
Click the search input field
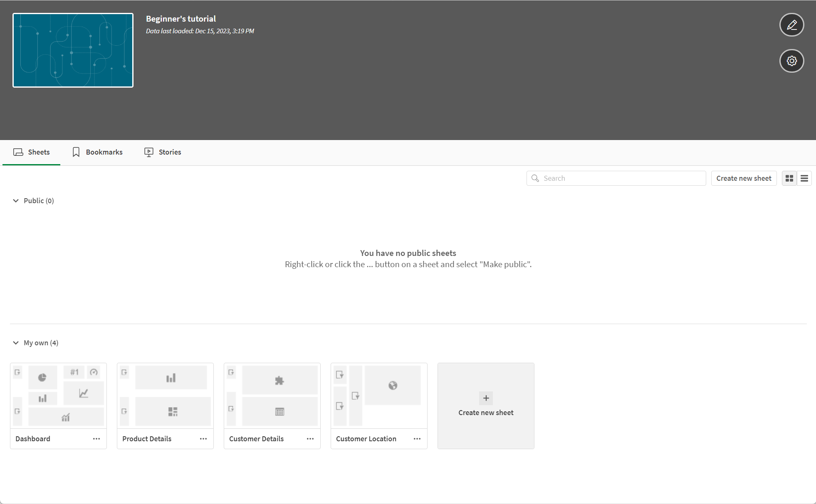click(616, 178)
